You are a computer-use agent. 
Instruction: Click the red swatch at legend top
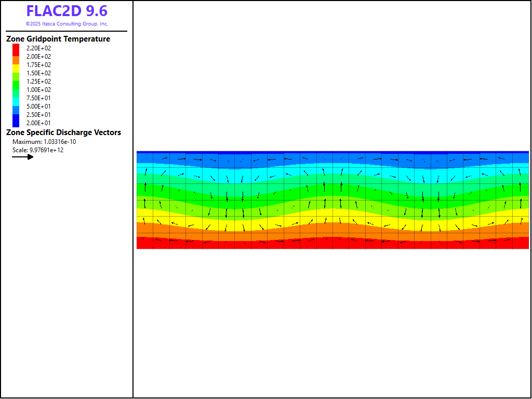pyautogui.click(x=16, y=48)
